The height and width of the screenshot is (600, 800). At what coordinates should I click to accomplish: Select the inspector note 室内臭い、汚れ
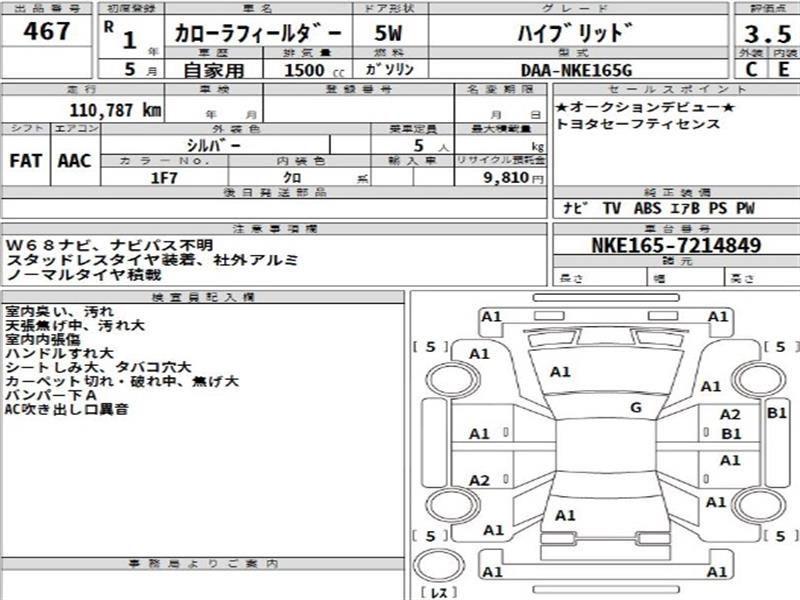(x=59, y=311)
